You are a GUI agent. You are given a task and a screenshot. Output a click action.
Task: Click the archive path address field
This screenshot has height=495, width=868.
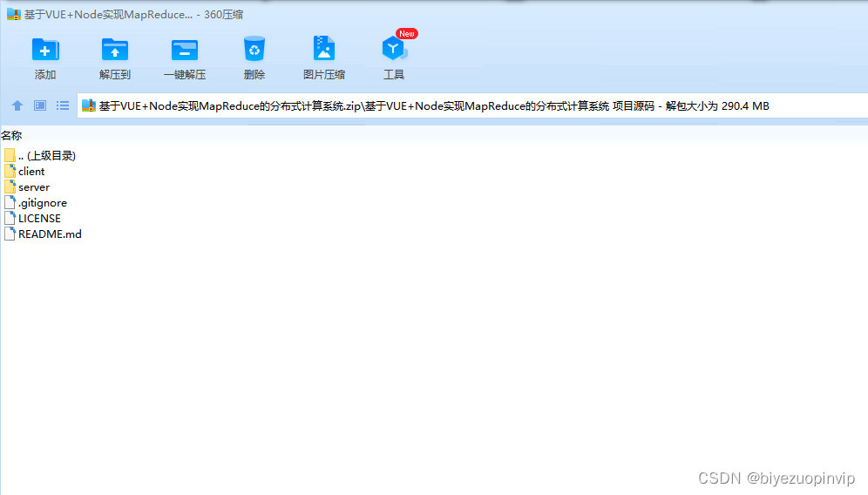pos(472,105)
